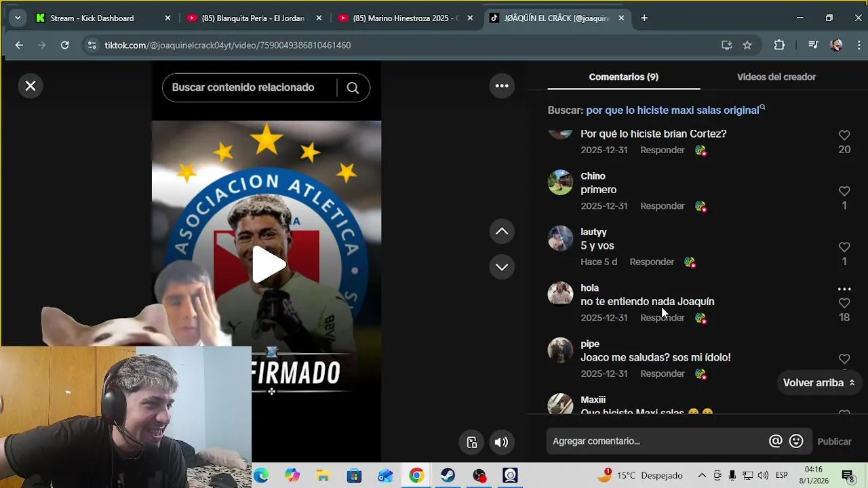Bookmark this page with star icon
The height and width of the screenshot is (488, 868).
(747, 45)
